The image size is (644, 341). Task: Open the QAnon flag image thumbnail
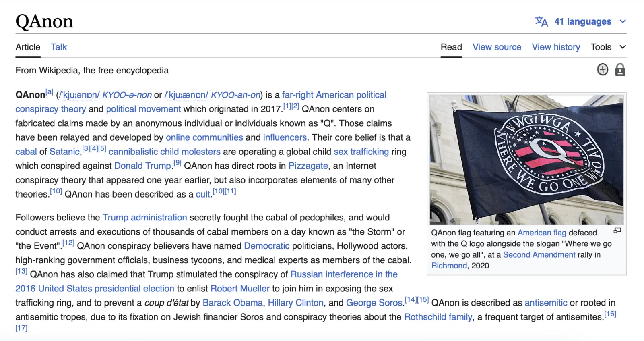coord(526,159)
